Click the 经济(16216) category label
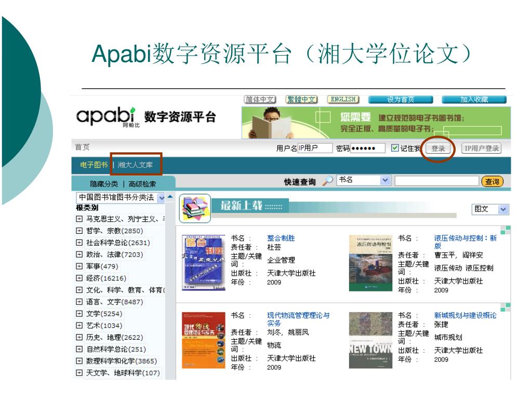This screenshot has width=532, height=399. [106, 278]
